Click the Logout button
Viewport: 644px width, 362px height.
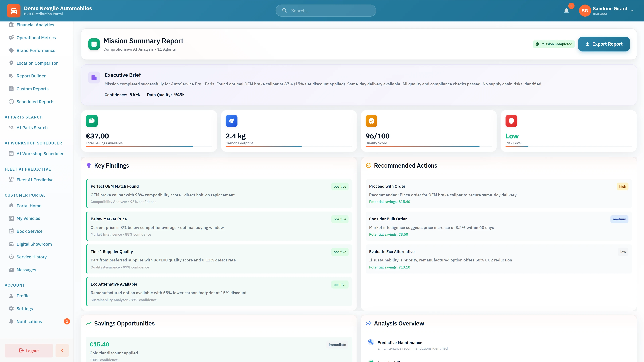coord(29,350)
